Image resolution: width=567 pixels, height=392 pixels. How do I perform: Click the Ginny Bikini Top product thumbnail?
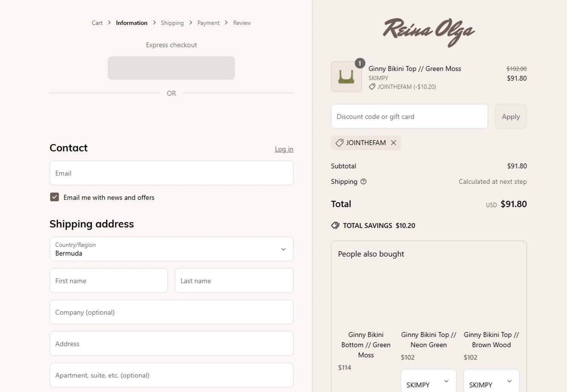coord(346,77)
